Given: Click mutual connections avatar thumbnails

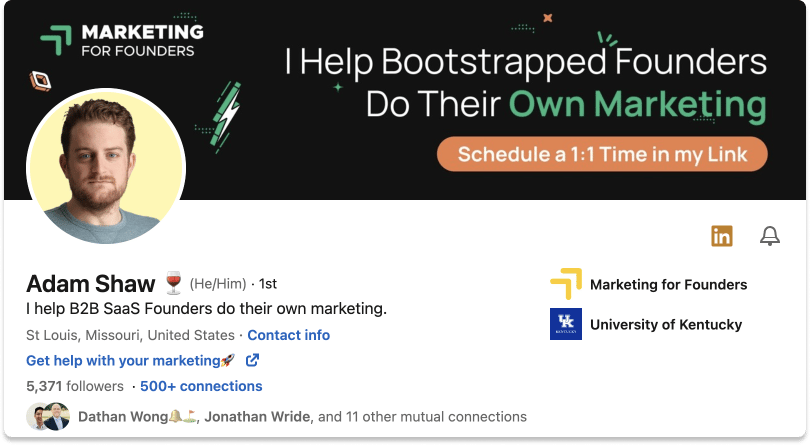Looking at the screenshot, I should click(48, 417).
